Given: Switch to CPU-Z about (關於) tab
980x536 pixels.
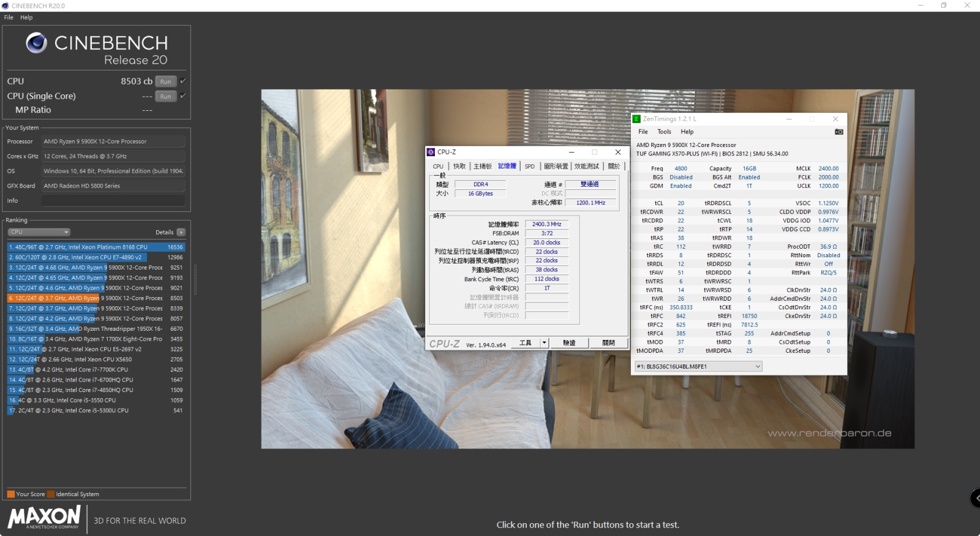Looking at the screenshot, I should 614,166.
